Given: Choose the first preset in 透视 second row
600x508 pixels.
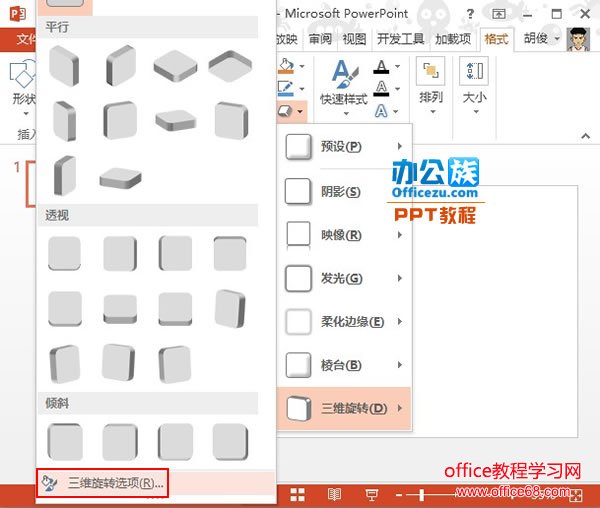Looking at the screenshot, I should coord(64,308).
